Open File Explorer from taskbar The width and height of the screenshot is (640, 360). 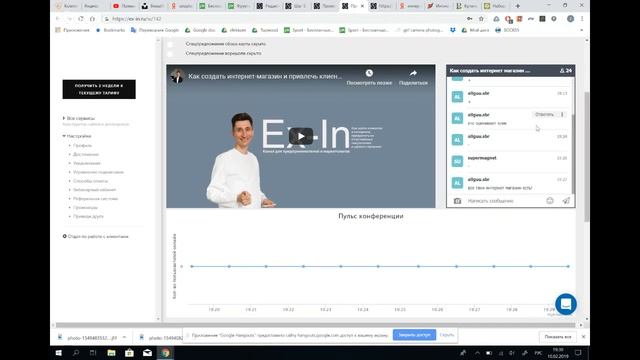[x=111, y=353]
